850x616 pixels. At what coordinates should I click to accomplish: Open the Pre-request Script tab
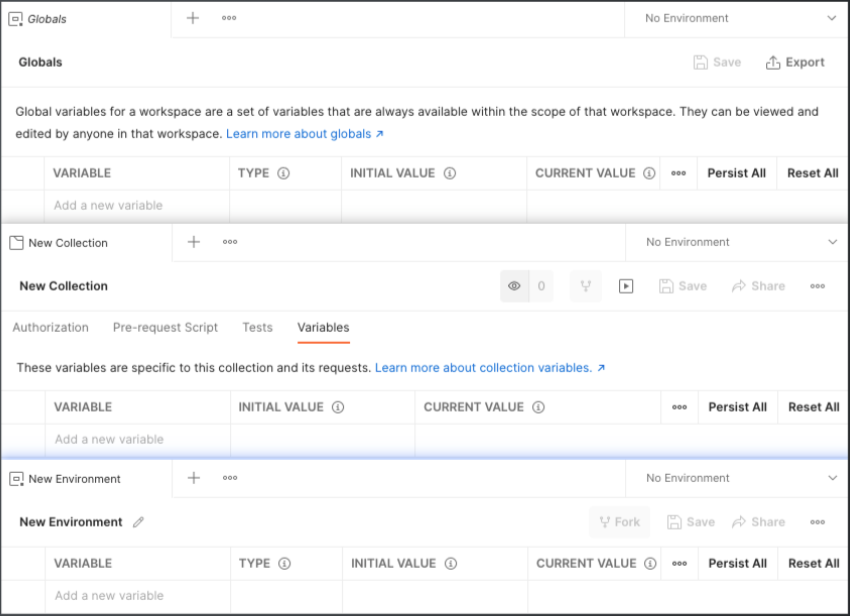(x=165, y=327)
